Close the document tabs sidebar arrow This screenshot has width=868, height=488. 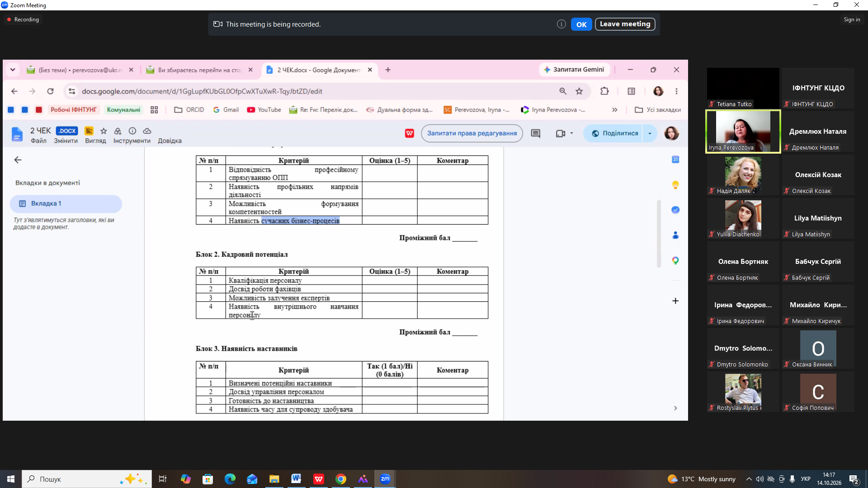pyautogui.click(x=18, y=160)
